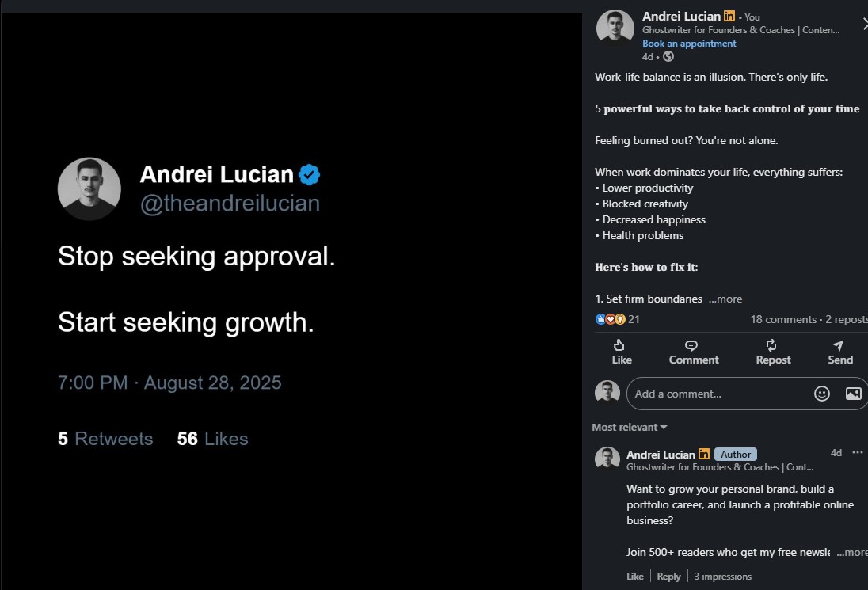The width and height of the screenshot is (868, 590).
Task: Open the Book an appointment link
Action: [689, 43]
